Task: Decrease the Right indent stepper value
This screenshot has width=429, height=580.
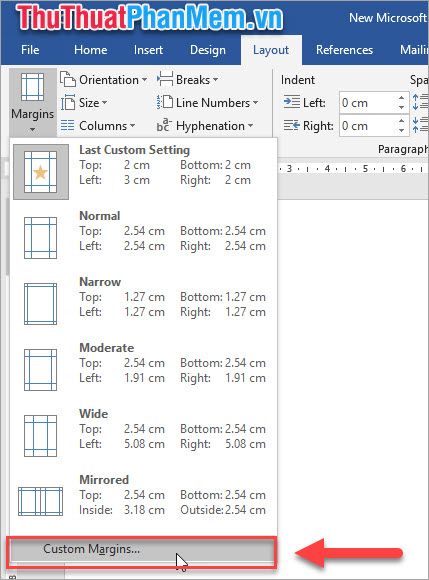Action: pos(402,130)
